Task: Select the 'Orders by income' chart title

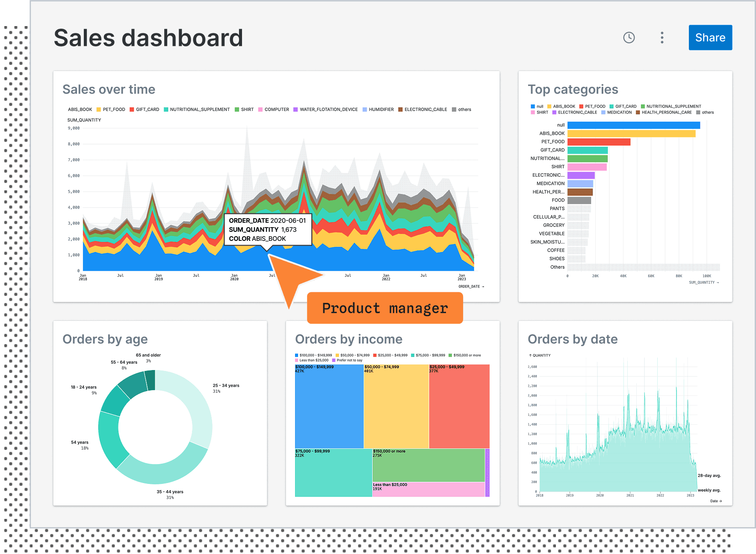Action: [348, 339]
